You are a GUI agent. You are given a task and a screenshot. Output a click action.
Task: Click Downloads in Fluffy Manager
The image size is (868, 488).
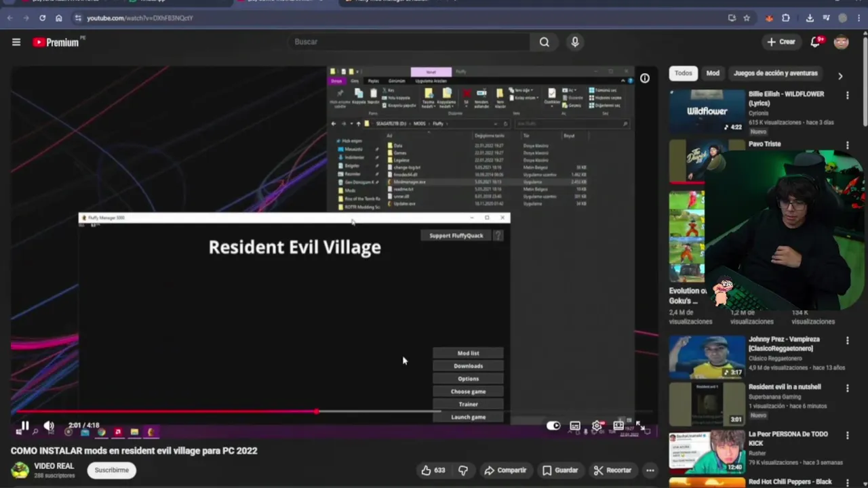468,366
